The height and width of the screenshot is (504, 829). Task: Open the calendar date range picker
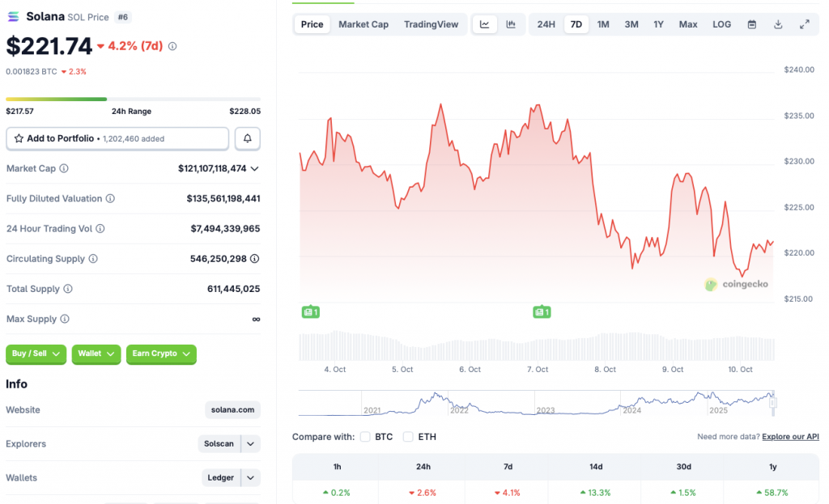(752, 24)
